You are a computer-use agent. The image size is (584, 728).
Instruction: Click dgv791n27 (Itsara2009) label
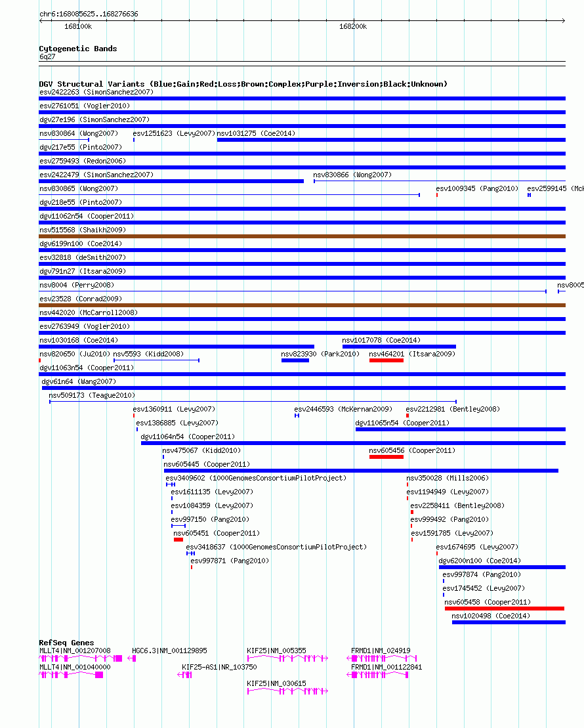click(x=83, y=272)
